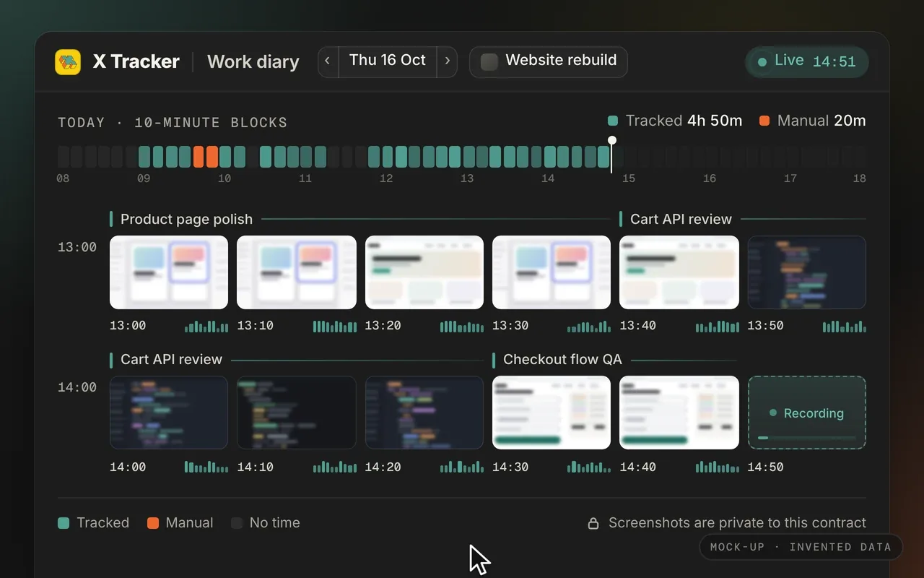The height and width of the screenshot is (578, 924).
Task: Click the lock icon near privacy note
Action: (593, 523)
